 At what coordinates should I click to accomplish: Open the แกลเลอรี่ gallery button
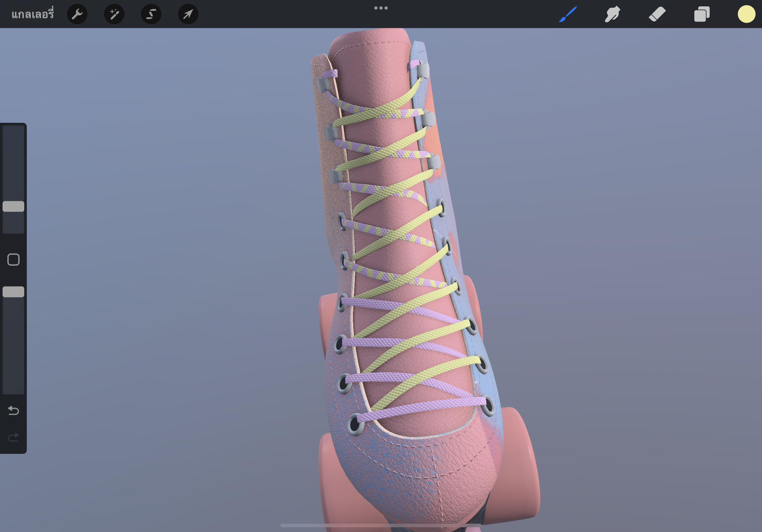tap(32, 14)
